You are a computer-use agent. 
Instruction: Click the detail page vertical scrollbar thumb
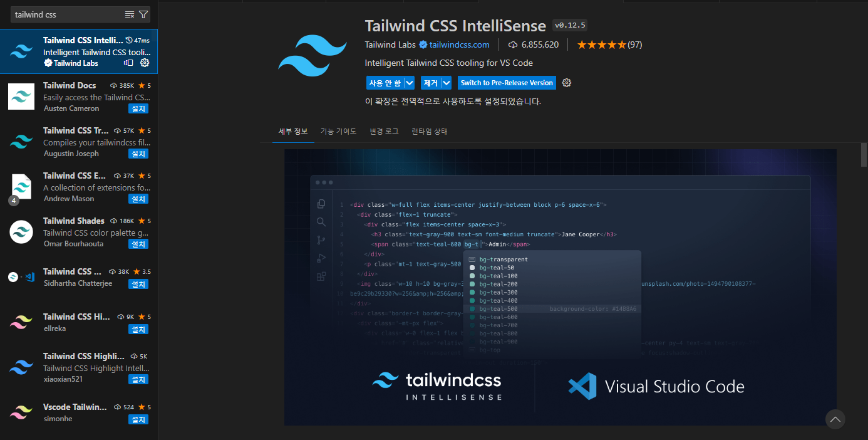(864, 154)
